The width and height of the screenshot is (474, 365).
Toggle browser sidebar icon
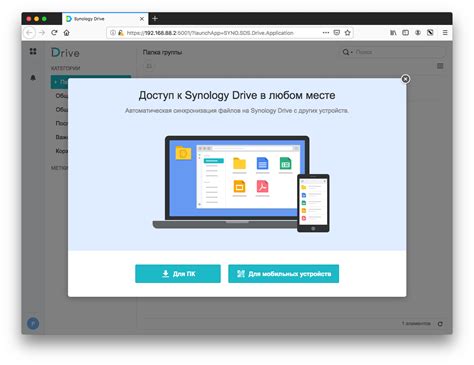tap(405, 33)
